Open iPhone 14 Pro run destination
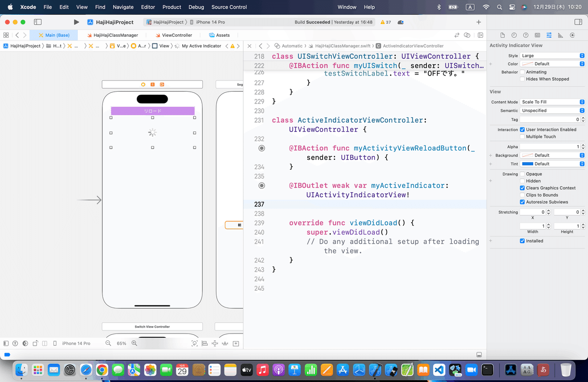This screenshot has height=382, width=588. (208, 22)
